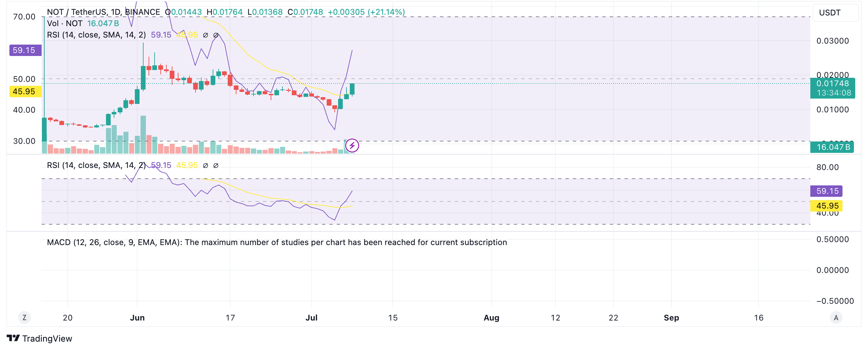Select the NOT / TetherUS symbol title
The width and height of the screenshot is (868, 350).
coord(103,12)
